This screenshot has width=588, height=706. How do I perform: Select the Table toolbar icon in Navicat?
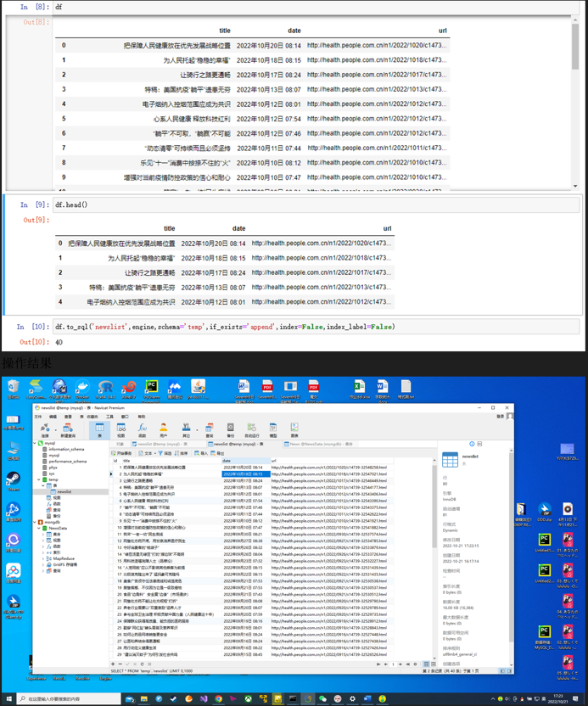[99, 429]
